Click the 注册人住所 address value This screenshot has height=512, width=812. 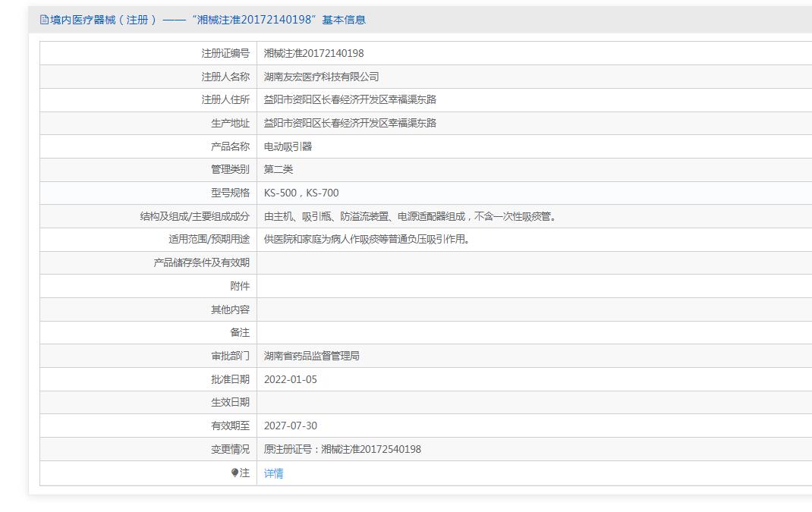tap(350, 99)
